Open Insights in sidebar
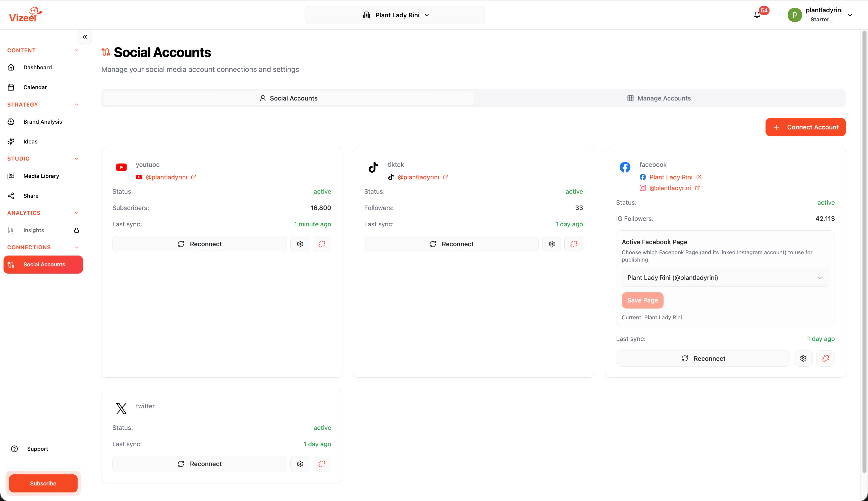The image size is (868, 501). (43, 230)
